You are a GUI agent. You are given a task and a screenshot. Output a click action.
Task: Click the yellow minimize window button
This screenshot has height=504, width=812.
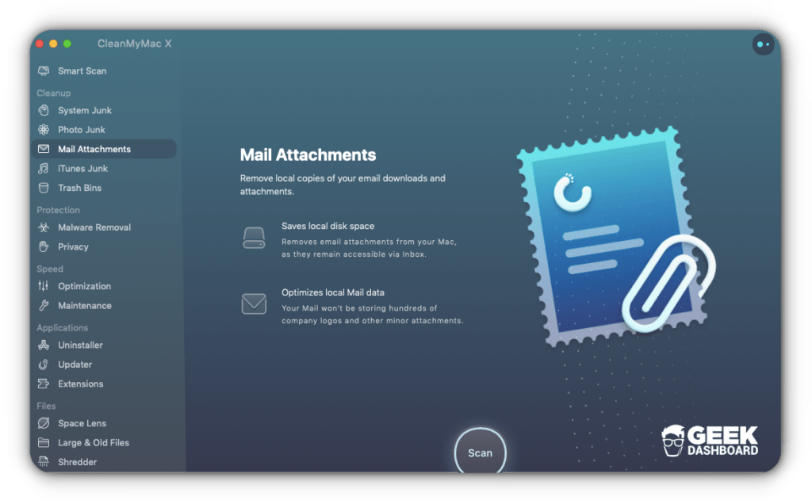[x=53, y=44]
